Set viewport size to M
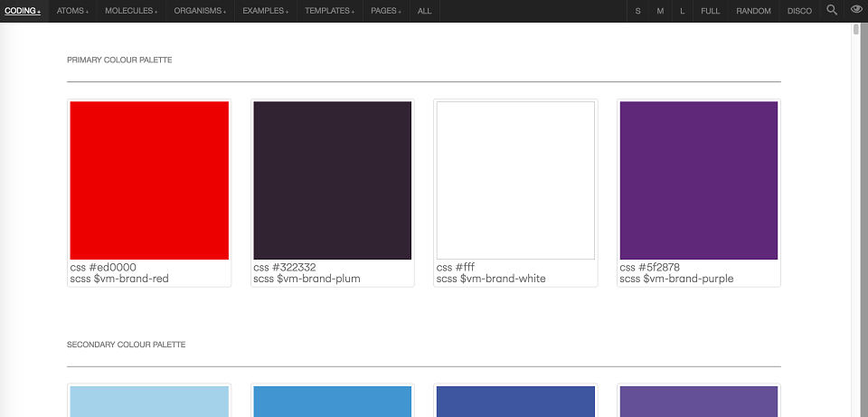The image size is (868, 417). 660,11
